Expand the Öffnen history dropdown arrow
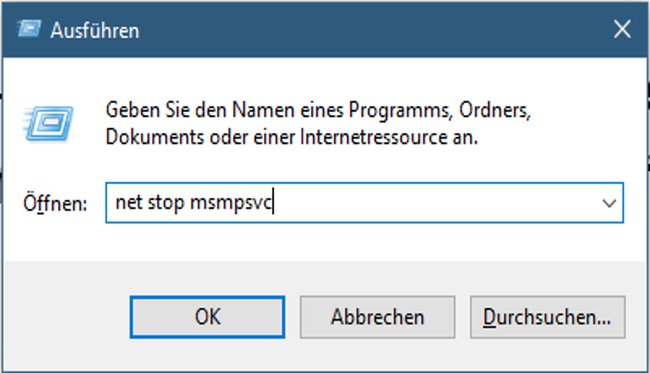Viewport: 650px width, 373px height. (609, 203)
